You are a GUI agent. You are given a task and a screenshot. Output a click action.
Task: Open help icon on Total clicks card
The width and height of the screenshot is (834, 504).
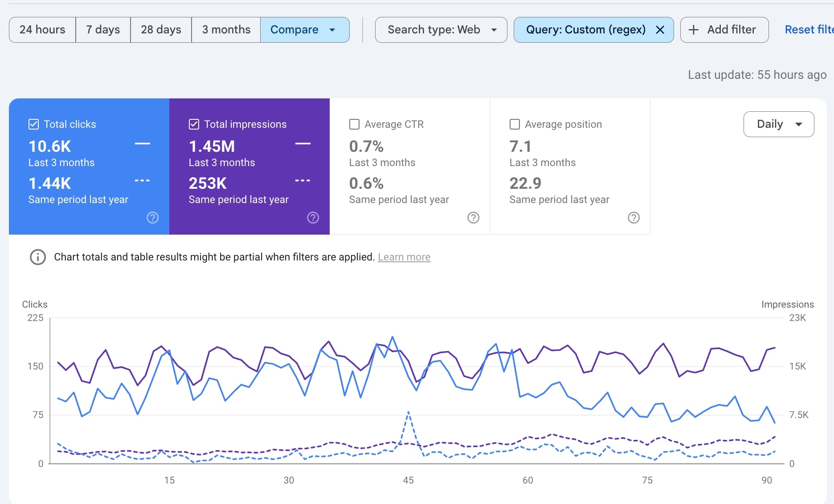(152, 218)
